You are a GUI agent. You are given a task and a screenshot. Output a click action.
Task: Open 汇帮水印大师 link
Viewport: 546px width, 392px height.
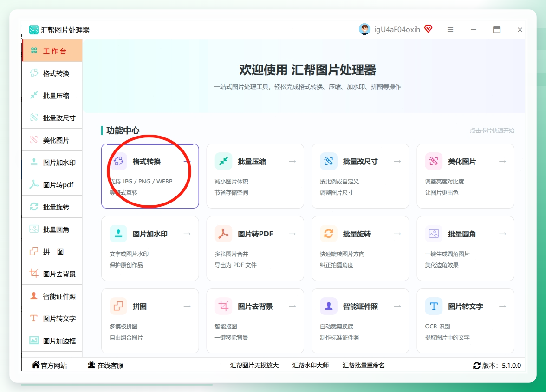click(x=310, y=365)
